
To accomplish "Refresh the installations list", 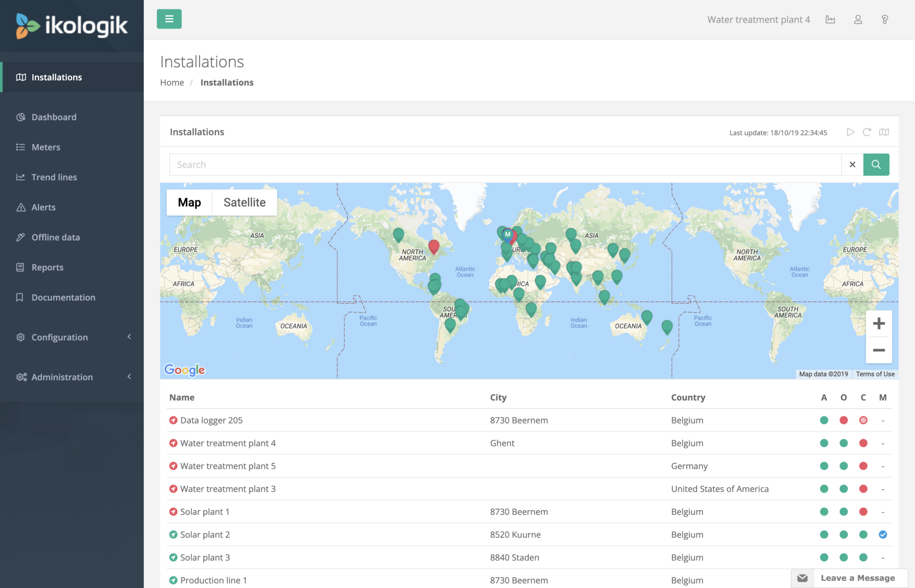I will point(867,132).
